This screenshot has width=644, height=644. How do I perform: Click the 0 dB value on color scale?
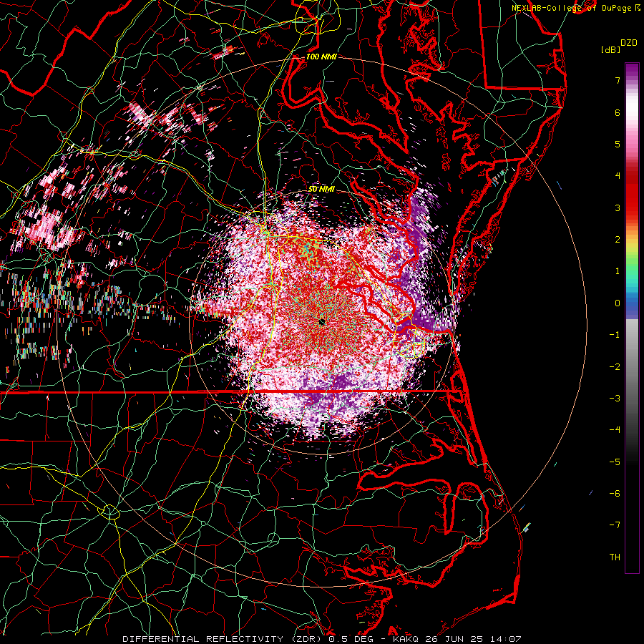(x=618, y=303)
